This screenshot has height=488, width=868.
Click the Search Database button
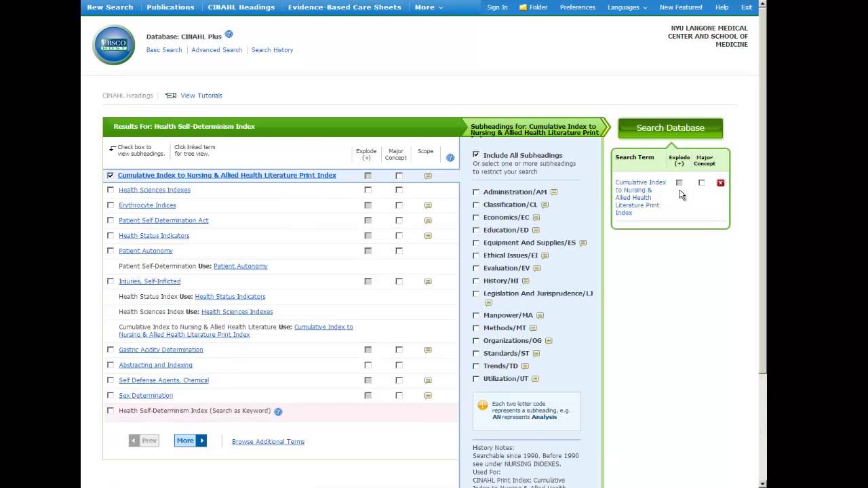click(670, 127)
